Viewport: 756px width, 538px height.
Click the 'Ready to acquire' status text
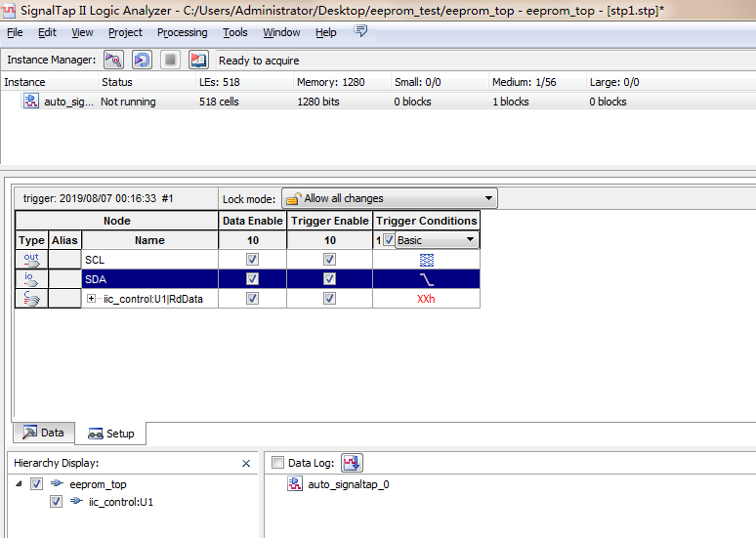tap(259, 61)
